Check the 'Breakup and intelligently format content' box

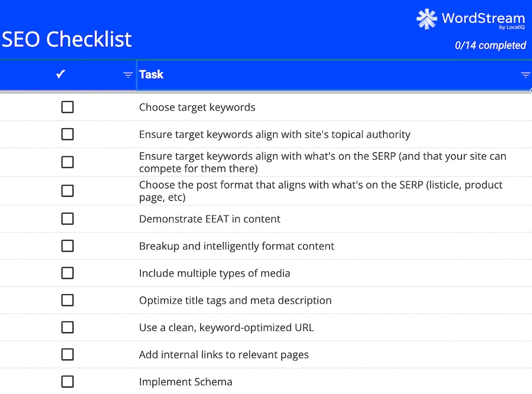67,246
